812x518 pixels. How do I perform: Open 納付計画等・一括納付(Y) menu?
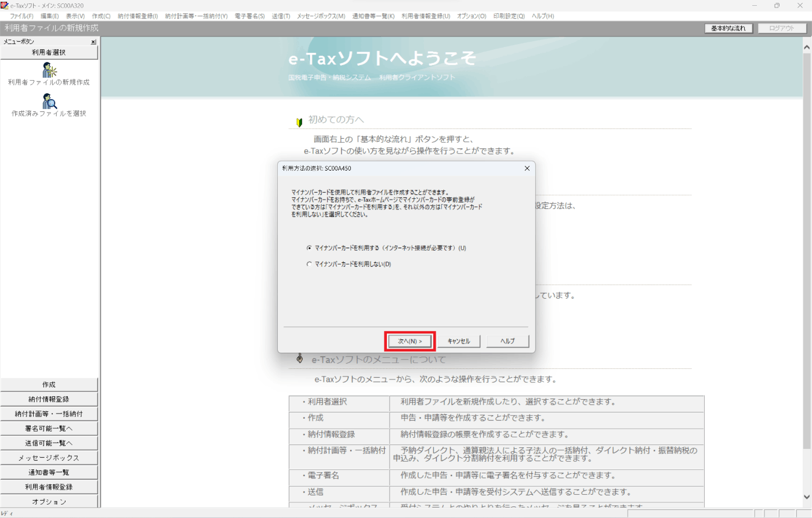[x=196, y=16]
